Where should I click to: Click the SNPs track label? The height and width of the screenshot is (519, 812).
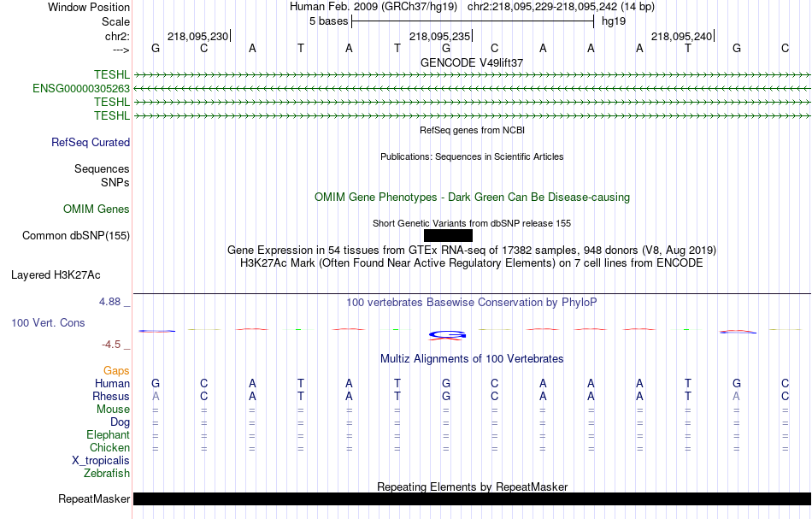(x=115, y=182)
